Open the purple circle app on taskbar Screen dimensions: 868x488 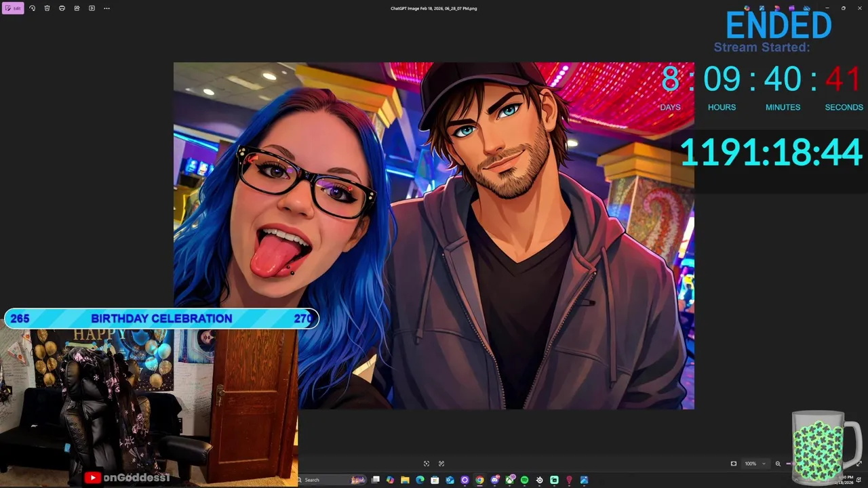pyautogui.click(x=465, y=480)
